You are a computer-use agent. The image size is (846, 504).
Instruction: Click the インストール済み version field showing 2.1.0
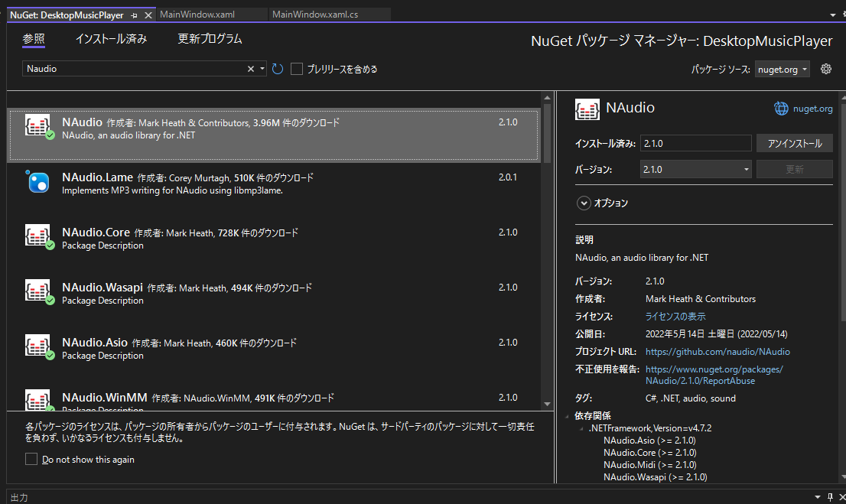click(x=696, y=143)
